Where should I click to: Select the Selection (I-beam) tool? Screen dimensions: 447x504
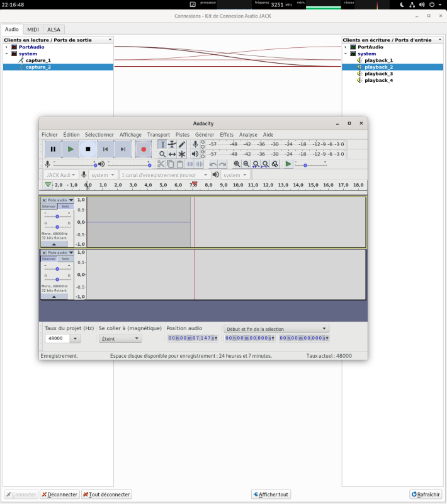tap(162, 145)
